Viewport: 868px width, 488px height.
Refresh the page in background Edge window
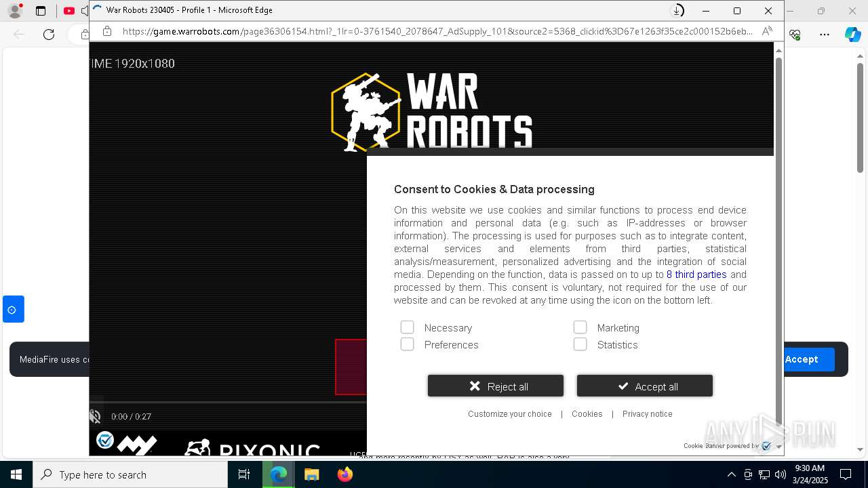coord(49,35)
